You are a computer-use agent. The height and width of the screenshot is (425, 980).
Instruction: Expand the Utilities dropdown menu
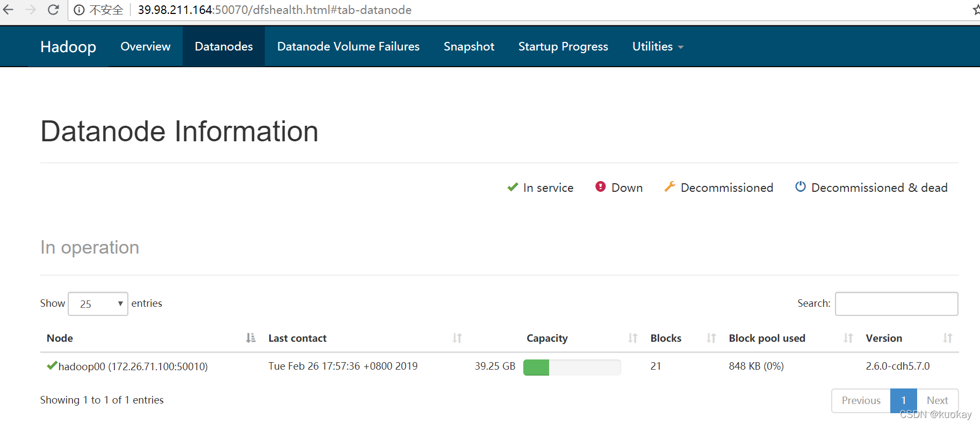[x=658, y=47]
